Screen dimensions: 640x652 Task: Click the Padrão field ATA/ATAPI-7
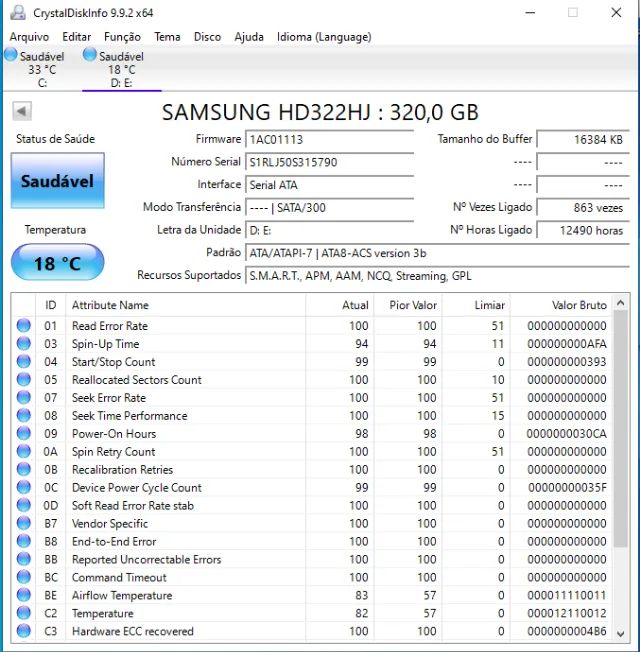pyautogui.click(x=437, y=253)
